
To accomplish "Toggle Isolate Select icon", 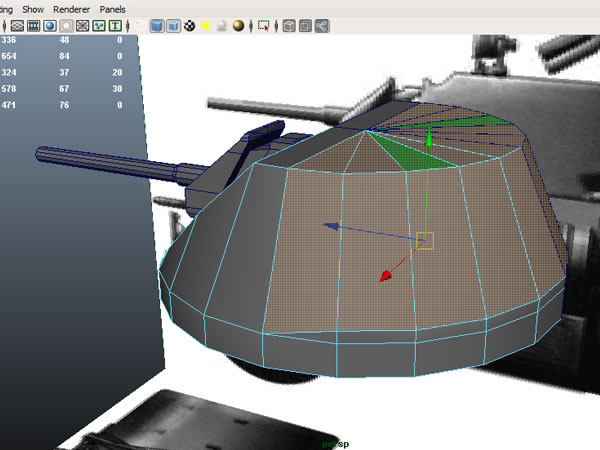I will pos(264,25).
